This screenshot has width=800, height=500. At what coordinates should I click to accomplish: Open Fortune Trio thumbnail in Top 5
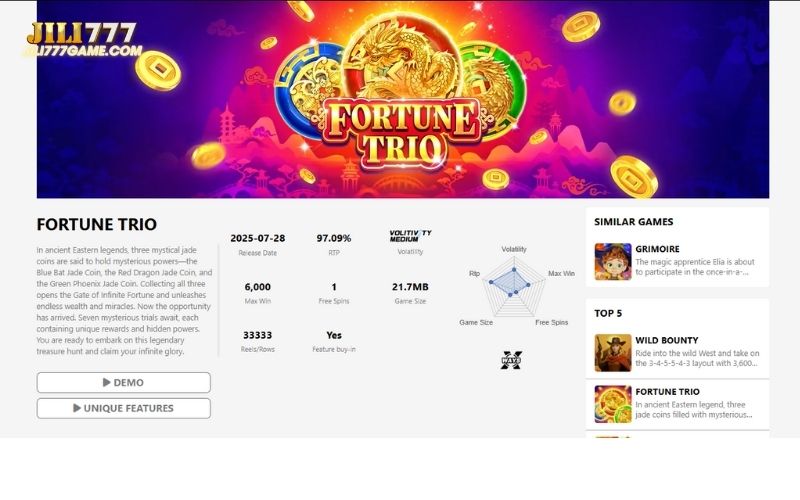tap(613, 404)
